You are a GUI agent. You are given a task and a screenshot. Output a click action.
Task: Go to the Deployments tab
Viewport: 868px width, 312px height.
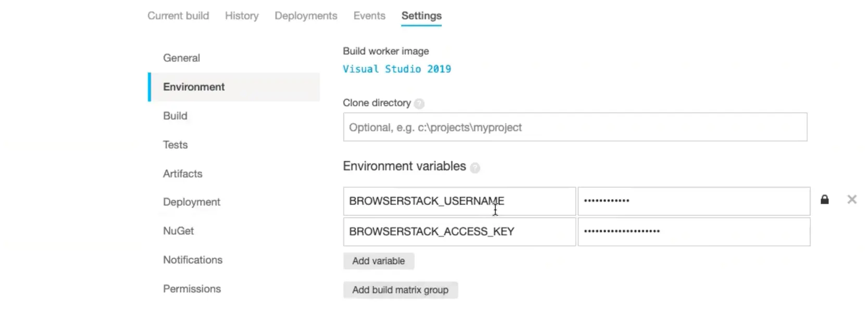click(x=306, y=16)
